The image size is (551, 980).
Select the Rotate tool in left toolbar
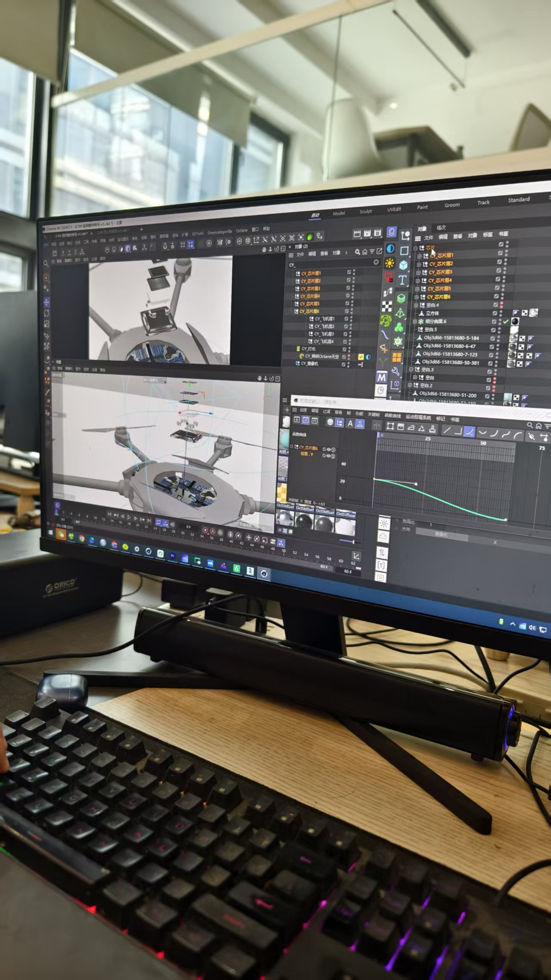(47, 313)
